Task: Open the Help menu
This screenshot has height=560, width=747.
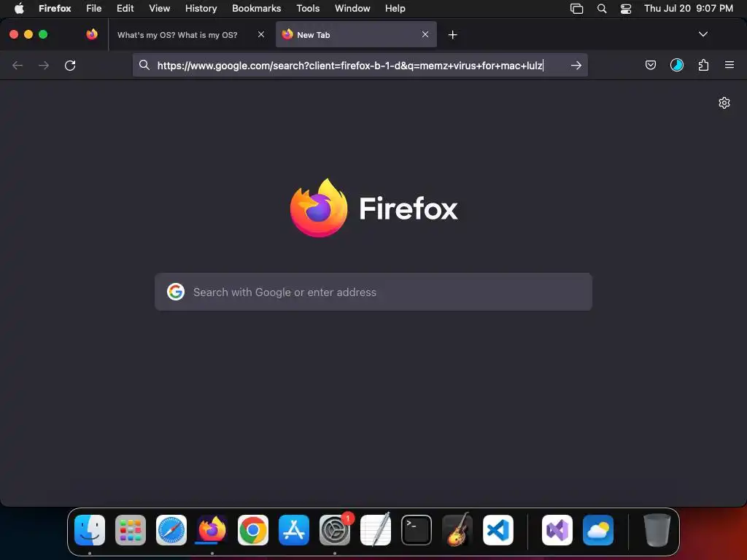Action: click(x=395, y=8)
